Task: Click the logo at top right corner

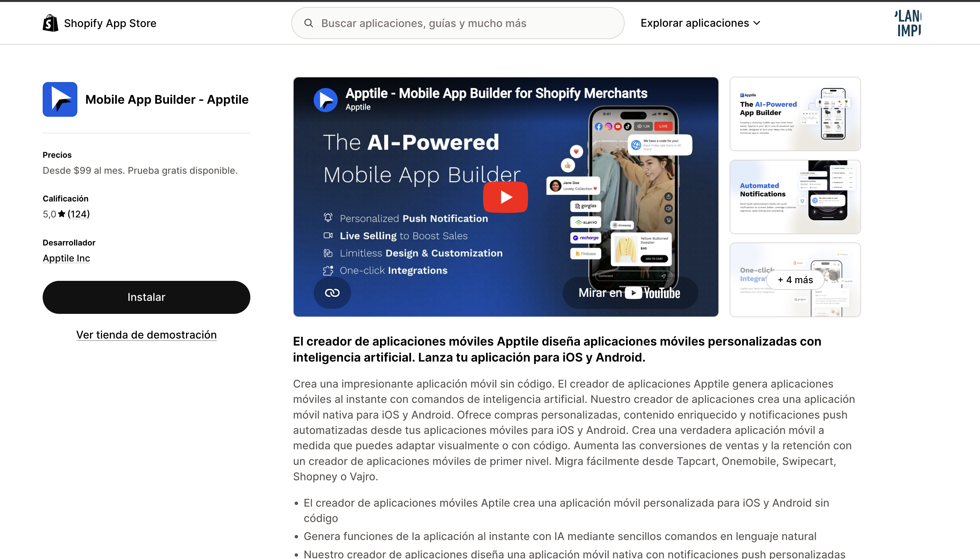Action: pyautogui.click(x=908, y=23)
